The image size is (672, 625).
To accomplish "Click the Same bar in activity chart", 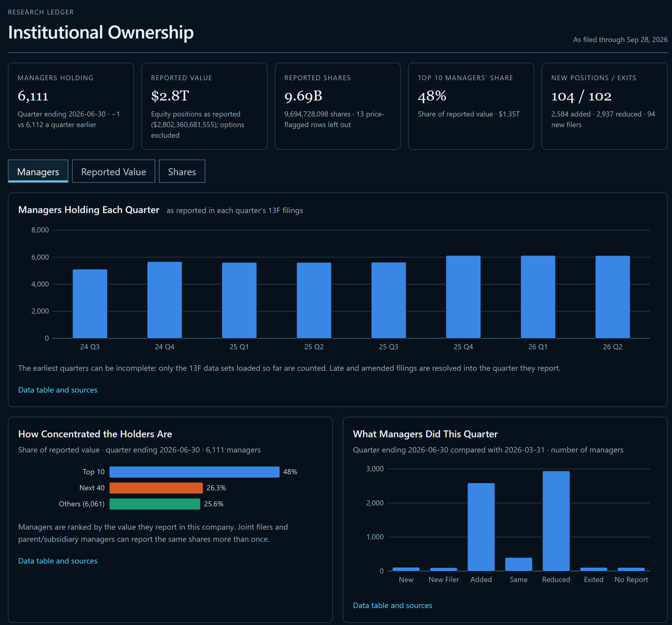I will tap(519, 565).
